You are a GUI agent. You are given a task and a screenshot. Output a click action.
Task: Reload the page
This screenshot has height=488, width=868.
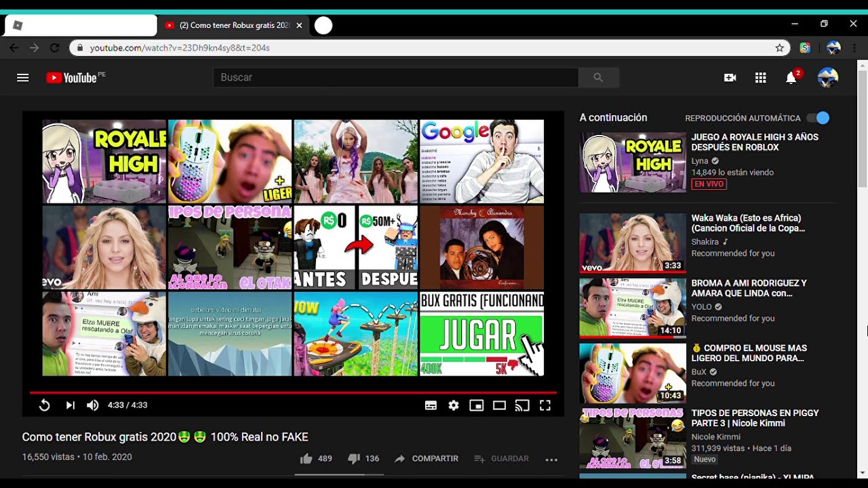[x=55, y=48]
